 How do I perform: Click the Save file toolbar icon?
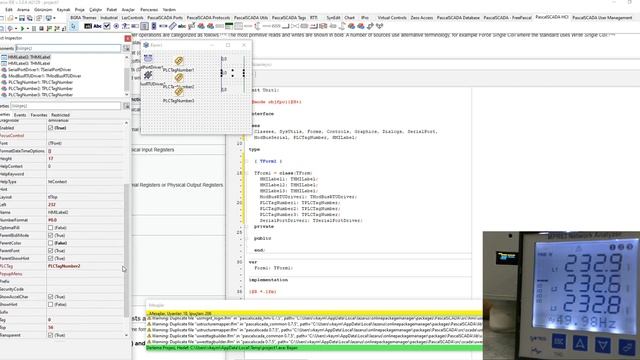click(x=22, y=18)
